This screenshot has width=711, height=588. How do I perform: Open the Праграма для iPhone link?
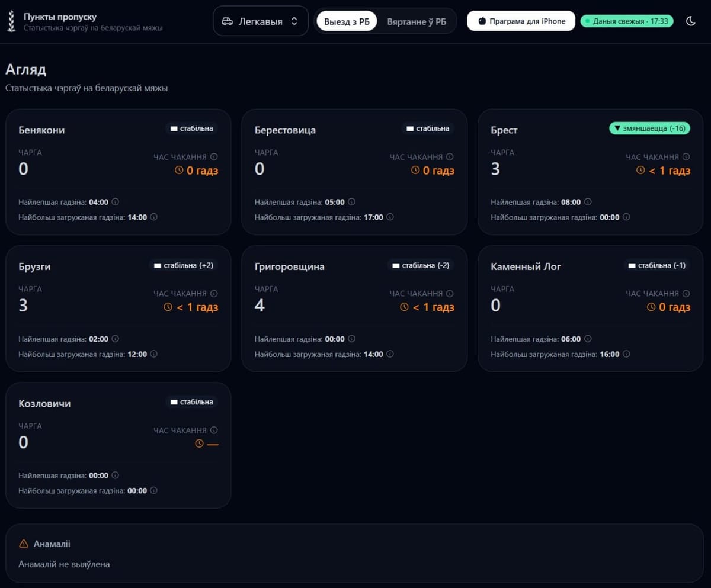click(521, 21)
